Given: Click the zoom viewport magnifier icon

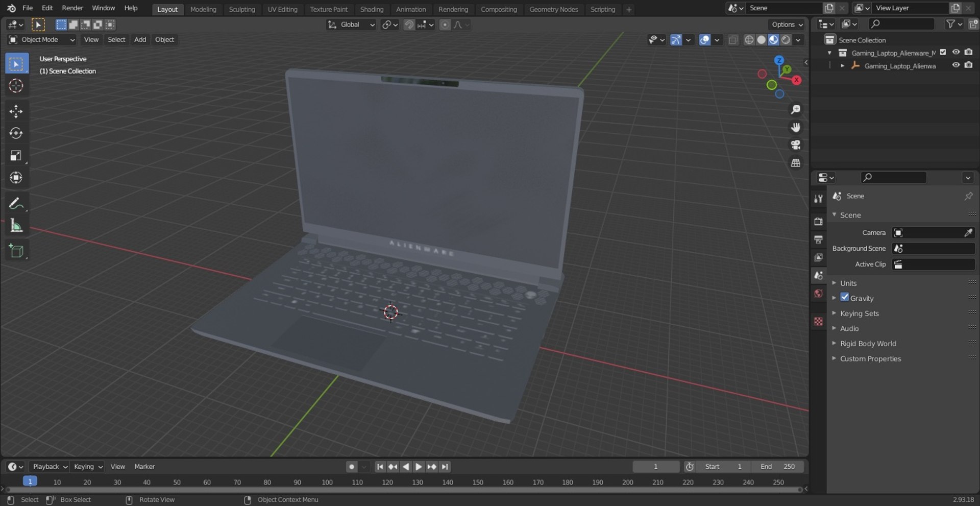Looking at the screenshot, I should pyautogui.click(x=795, y=110).
